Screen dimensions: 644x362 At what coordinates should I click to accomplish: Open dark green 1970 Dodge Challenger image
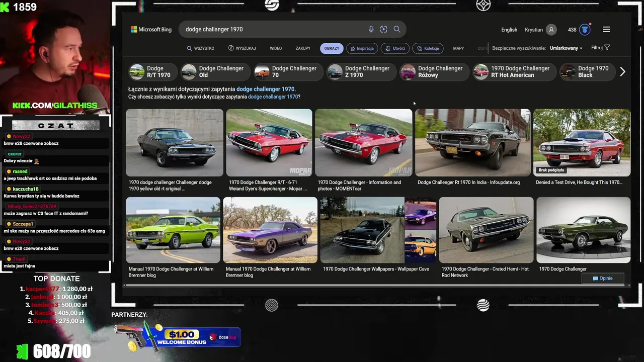[x=583, y=230]
